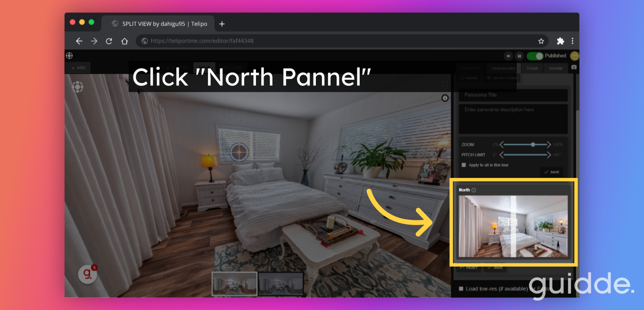Screen dimensions: 644x310
Task: Open the browser three-dot menu
Action: (x=572, y=41)
